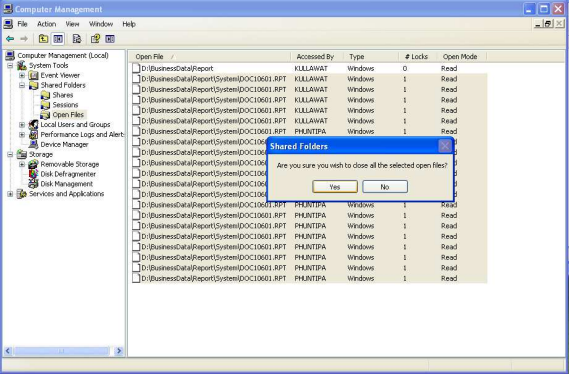Collapse the Shared Folders node
The height and width of the screenshot is (374, 571).
[22, 85]
